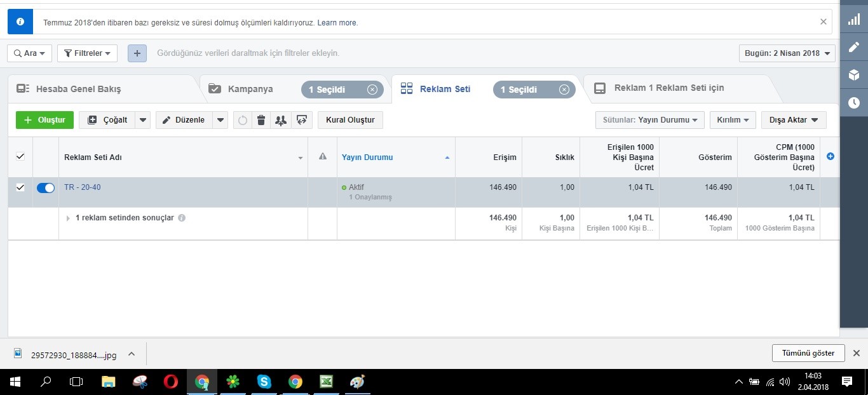Select the Reklam Seti tab
Screen dimensions: 868x395
coord(445,89)
